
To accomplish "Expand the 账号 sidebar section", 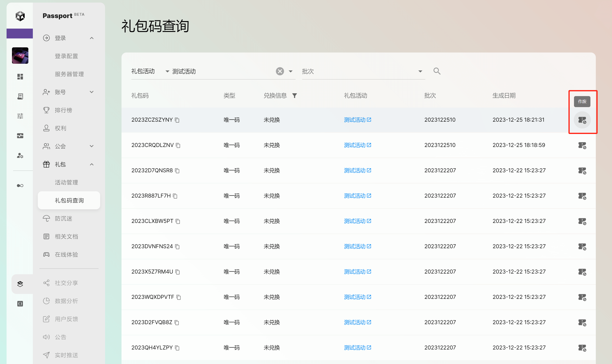I will pyautogui.click(x=91, y=92).
